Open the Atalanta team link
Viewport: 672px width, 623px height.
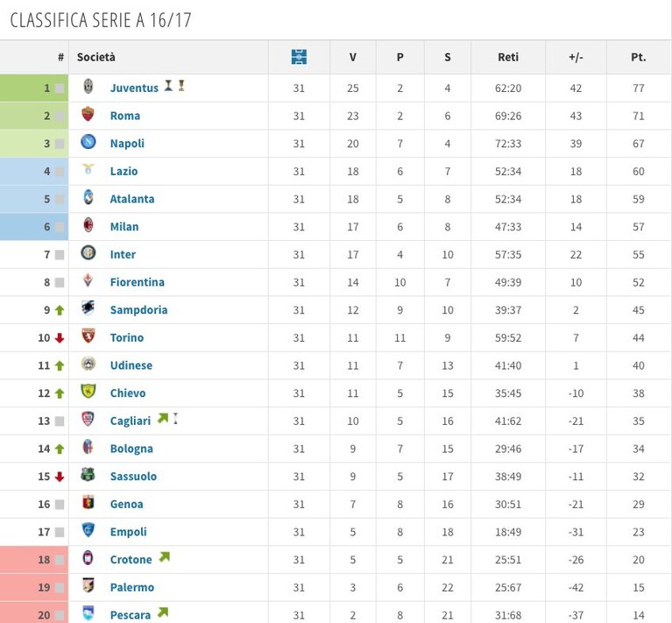point(132,199)
